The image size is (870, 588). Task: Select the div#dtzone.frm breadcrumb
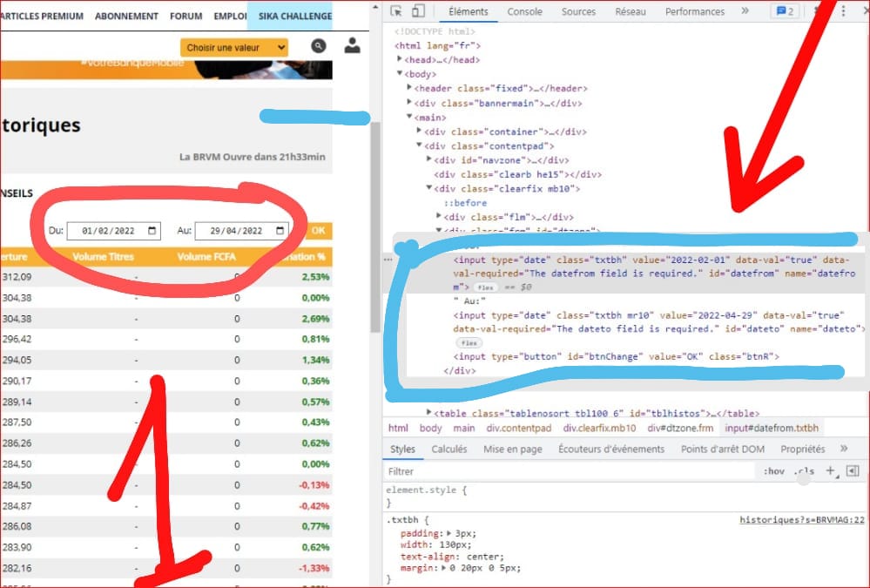click(x=680, y=428)
